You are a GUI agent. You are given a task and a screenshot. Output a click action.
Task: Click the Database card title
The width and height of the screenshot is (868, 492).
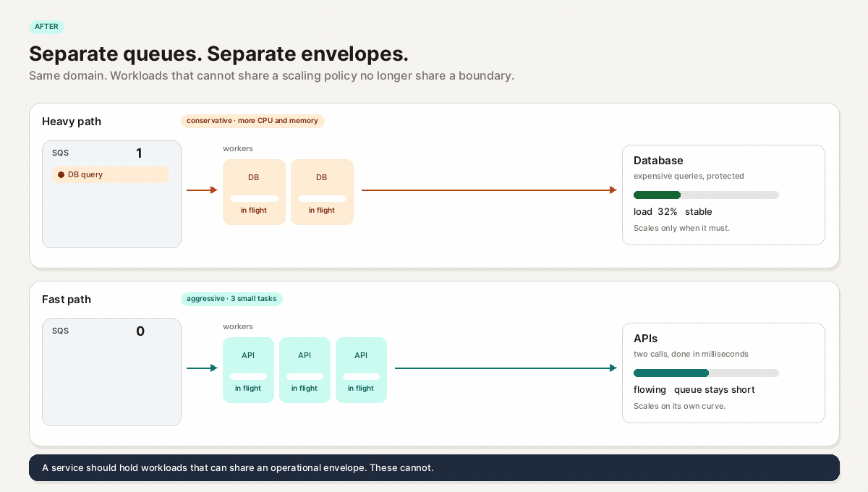click(658, 161)
